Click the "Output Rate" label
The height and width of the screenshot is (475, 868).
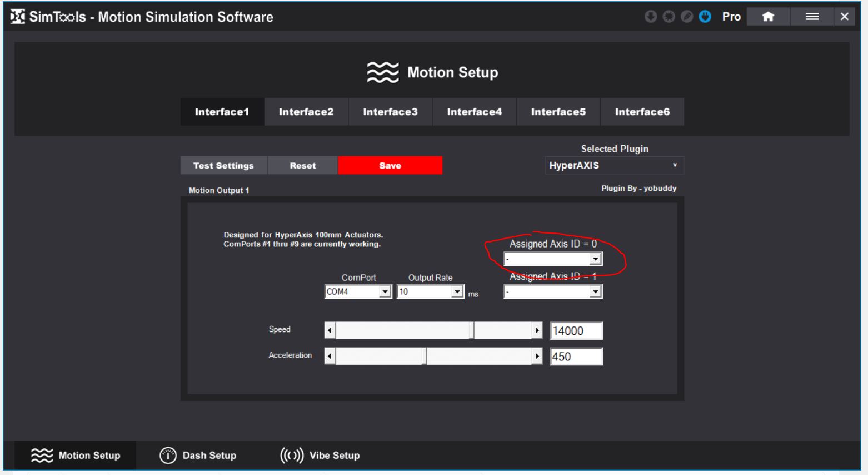click(x=430, y=278)
